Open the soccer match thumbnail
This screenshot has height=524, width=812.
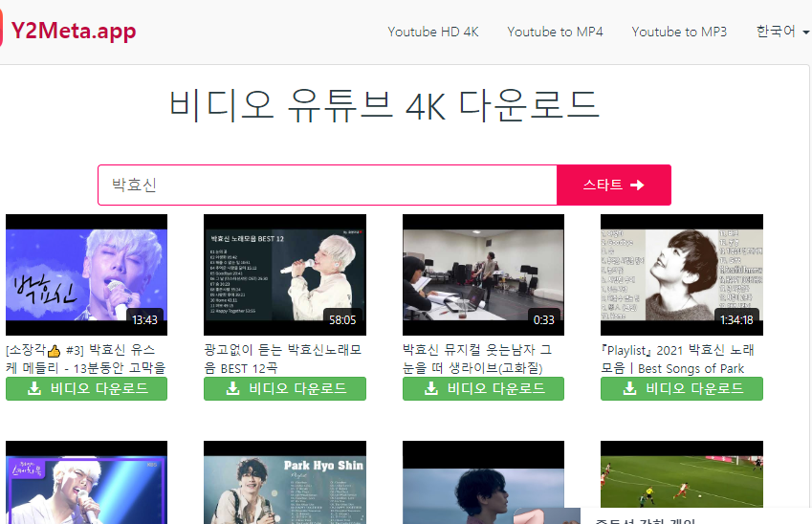(682, 473)
